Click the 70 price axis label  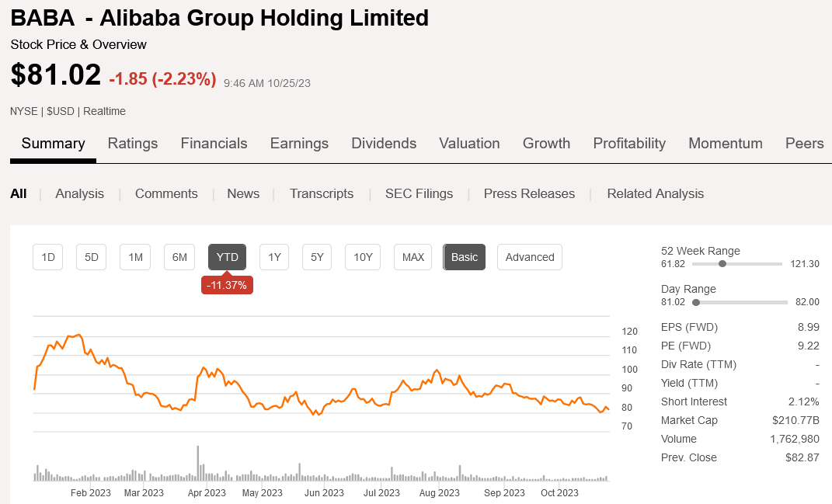pos(627,426)
